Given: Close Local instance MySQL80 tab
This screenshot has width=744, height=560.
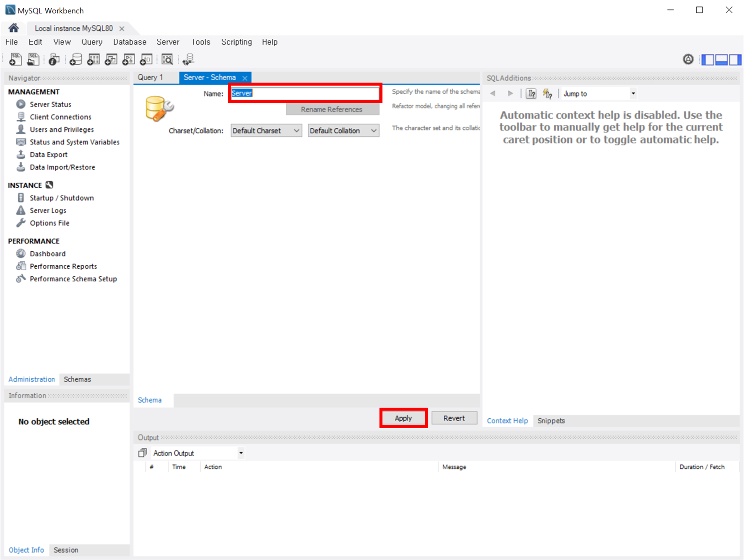Looking at the screenshot, I should point(122,29).
